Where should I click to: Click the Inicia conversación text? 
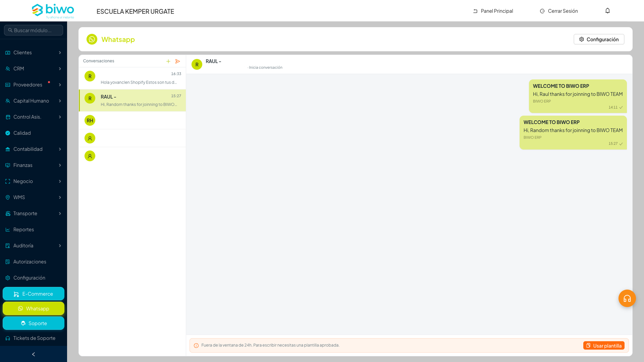(265, 68)
